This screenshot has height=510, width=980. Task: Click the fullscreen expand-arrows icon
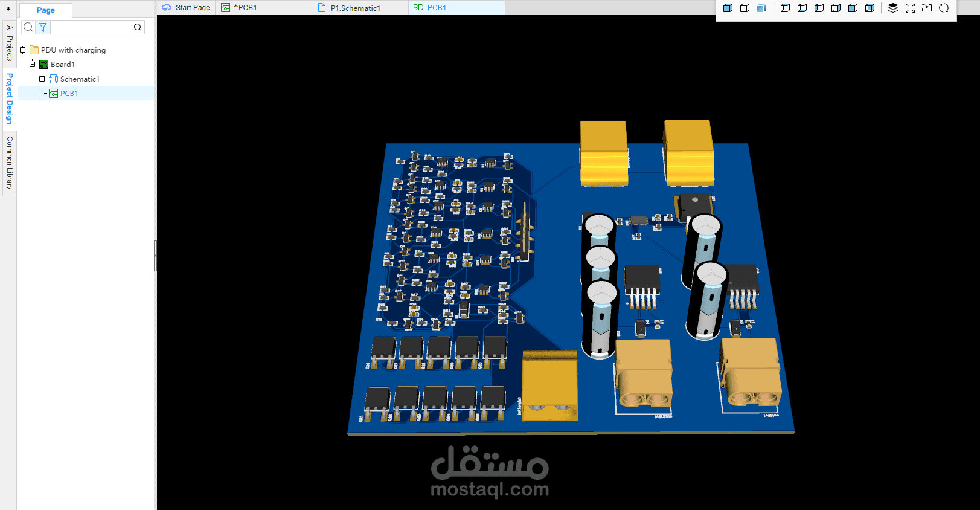pyautogui.click(x=910, y=8)
